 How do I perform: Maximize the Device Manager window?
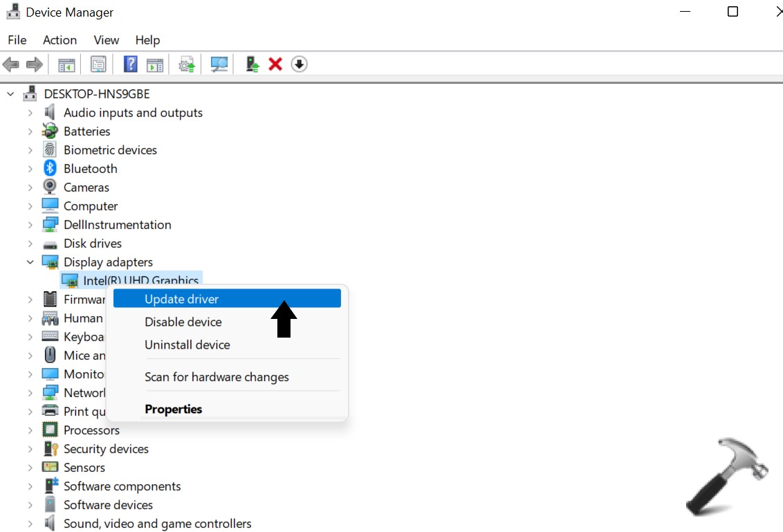[733, 12]
